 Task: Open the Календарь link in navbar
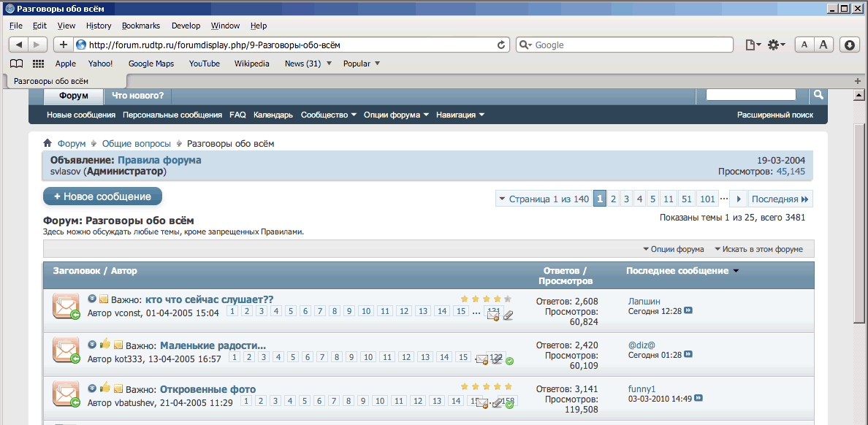(273, 115)
